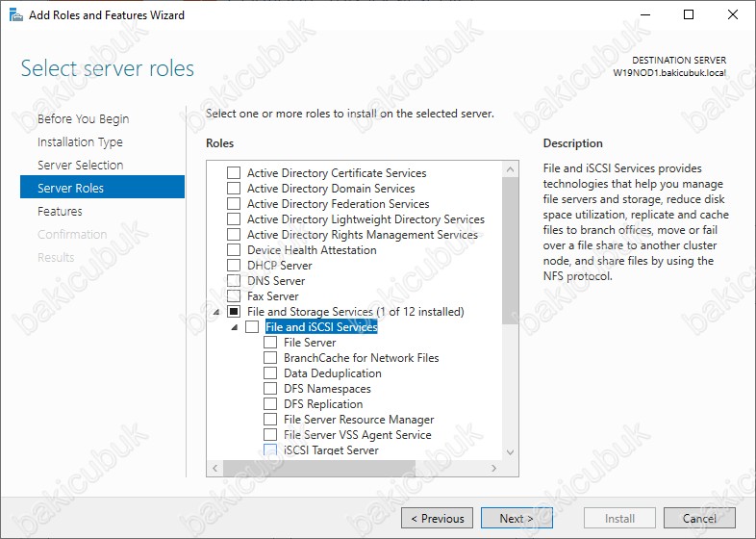756x539 pixels.
Task: Tick Active Directory Federation Services checkbox
Action: click(x=234, y=204)
